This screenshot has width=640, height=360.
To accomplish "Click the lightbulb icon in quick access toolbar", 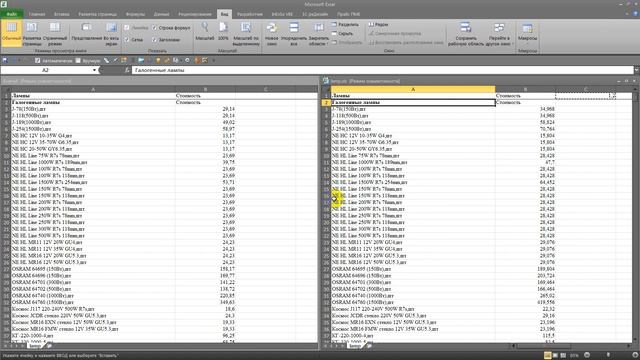I will coord(158,60).
